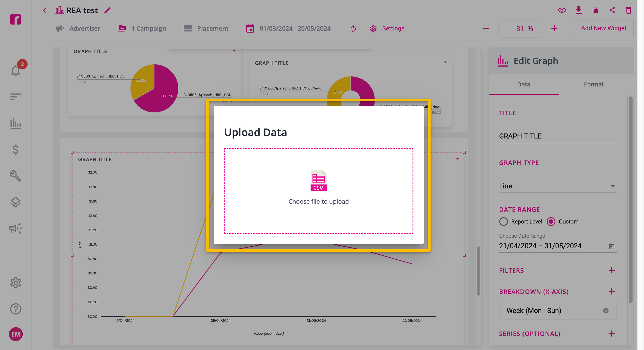Click the Edit Graph panel scrollbar
Image resolution: width=644 pixels, height=350 pixels.
point(631,200)
